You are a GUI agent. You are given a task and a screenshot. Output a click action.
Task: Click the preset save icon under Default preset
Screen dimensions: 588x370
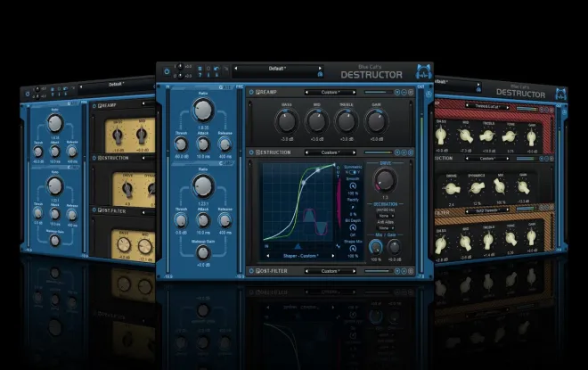[320, 75]
